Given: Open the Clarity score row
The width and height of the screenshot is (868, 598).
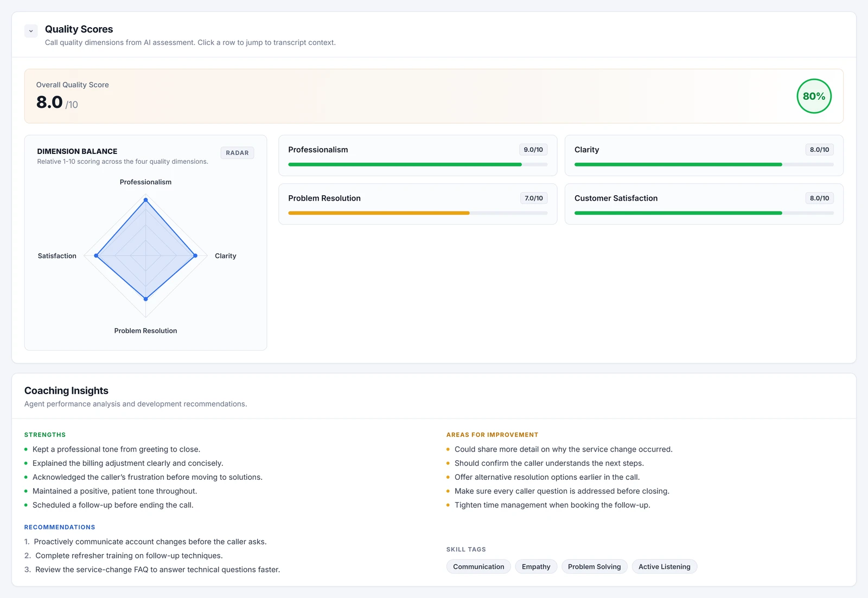Looking at the screenshot, I should (x=704, y=156).
